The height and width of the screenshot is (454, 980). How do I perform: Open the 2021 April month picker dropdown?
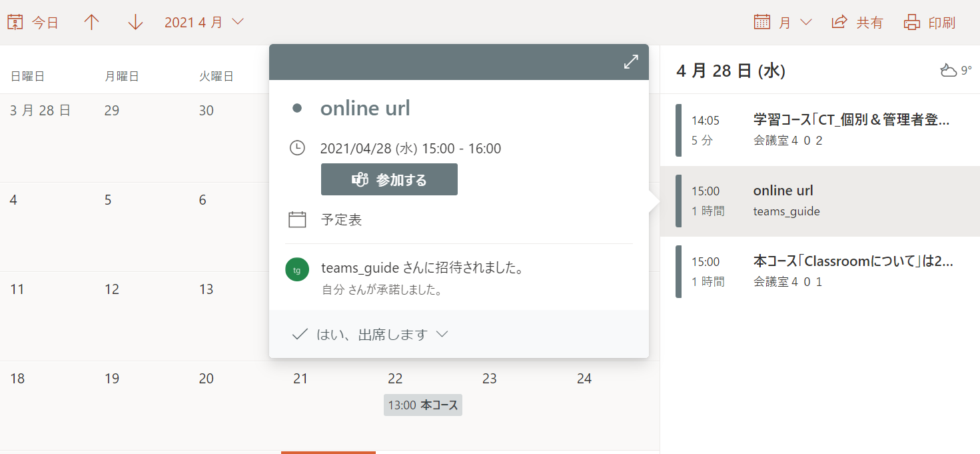pyautogui.click(x=204, y=22)
